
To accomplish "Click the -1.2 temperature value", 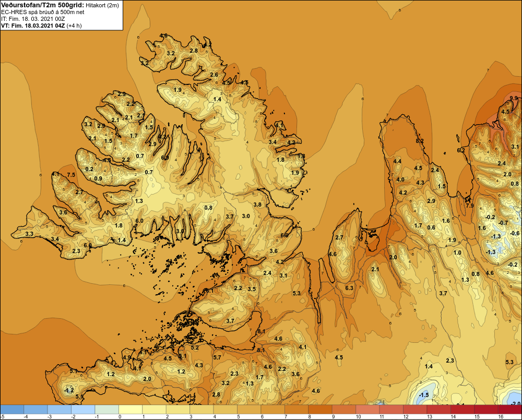I will click(x=69, y=390).
